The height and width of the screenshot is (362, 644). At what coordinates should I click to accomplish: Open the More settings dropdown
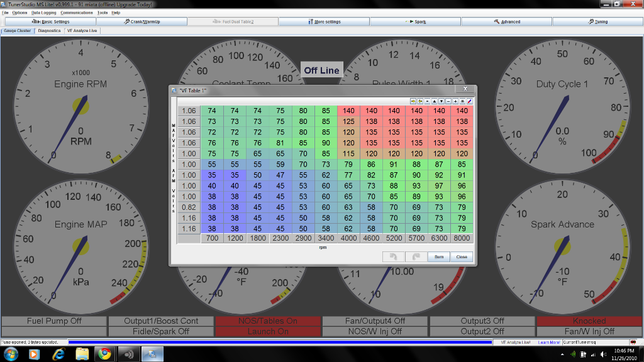322,21
